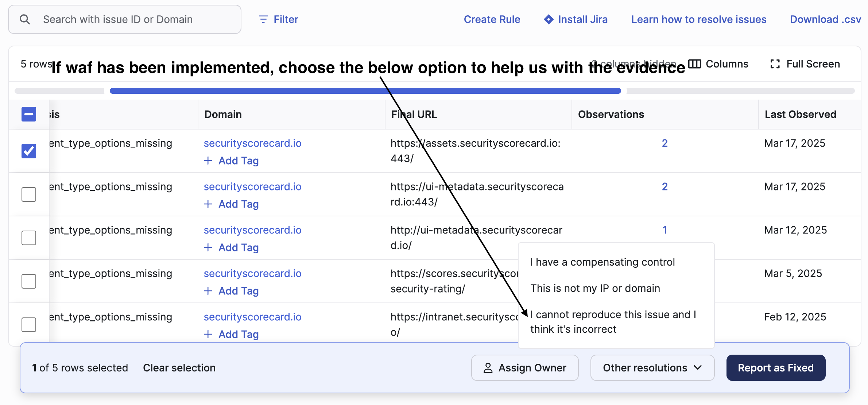Click plus icon beside first Add Tag
Viewport: 868px width, 405px height.
point(208,161)
